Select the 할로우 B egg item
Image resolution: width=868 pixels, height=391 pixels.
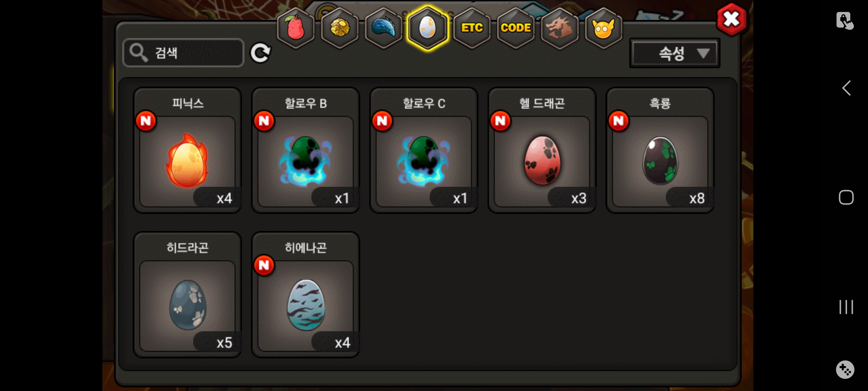tap(306, 151)
